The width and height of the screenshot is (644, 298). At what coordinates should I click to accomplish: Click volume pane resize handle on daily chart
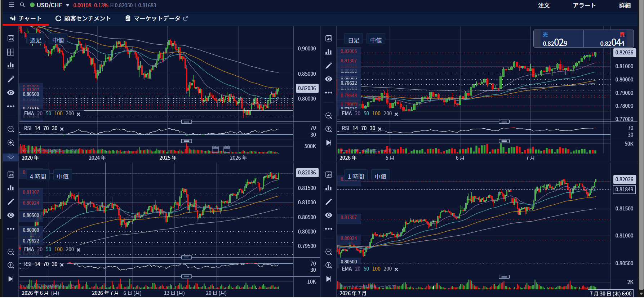tap(504, 141)
